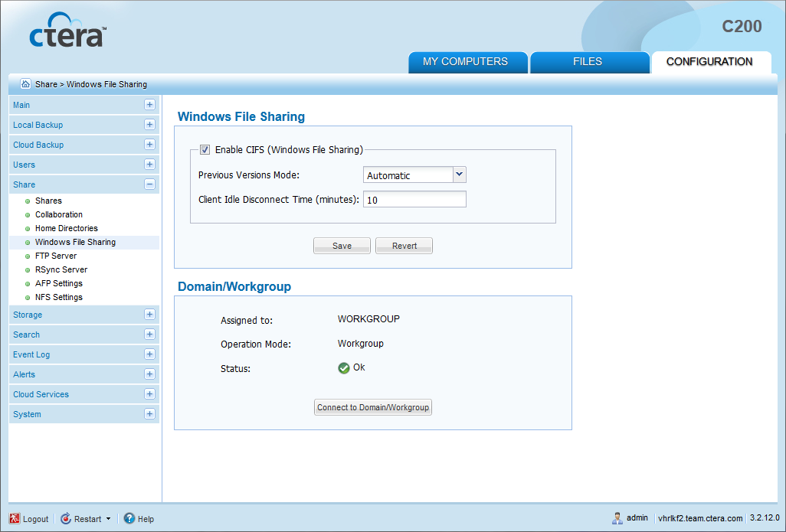Click the Cloud Backup section label
786x532 pixels.
pos(38,145)
